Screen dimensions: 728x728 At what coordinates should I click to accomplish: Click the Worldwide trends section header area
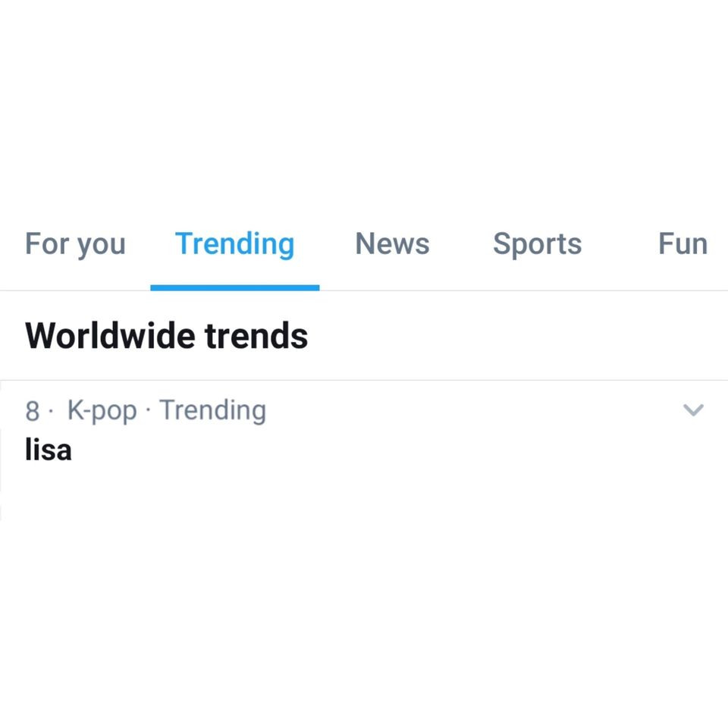[x=166, y=335]
